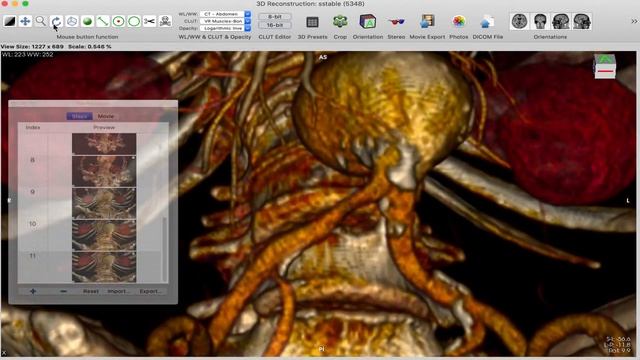This screenshot has width=640, height=360.
Task: Select the Rotate mouse tool
Action: [56, 21]
